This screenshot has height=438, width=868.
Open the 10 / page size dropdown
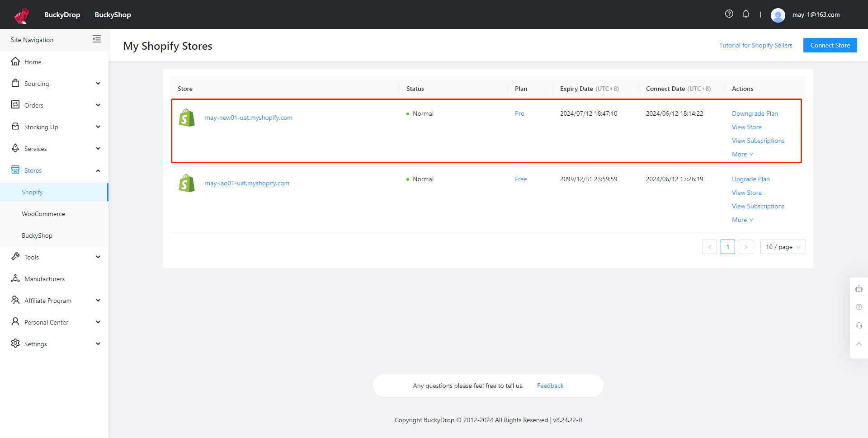[783, 247]
